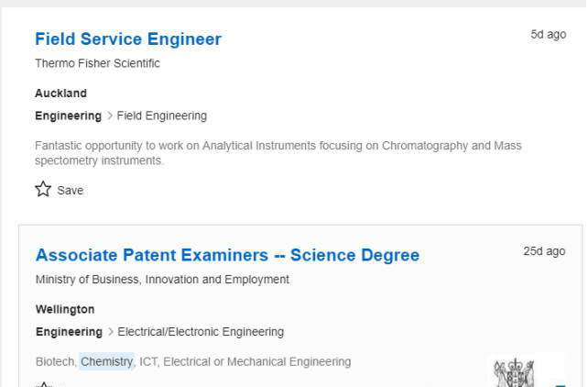Select the Wellington location link

(65, 309)
